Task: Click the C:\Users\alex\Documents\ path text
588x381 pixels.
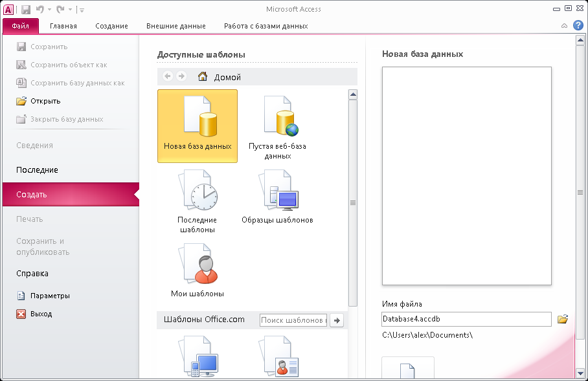Action: pyautogui.click(x=427, y=335)
